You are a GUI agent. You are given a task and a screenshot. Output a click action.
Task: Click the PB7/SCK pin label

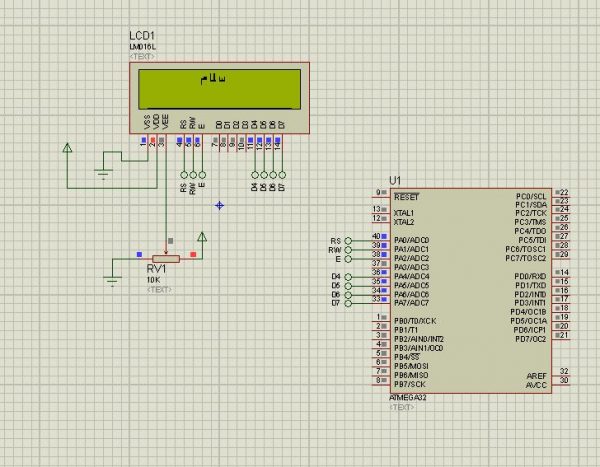(x=410, y=384)
